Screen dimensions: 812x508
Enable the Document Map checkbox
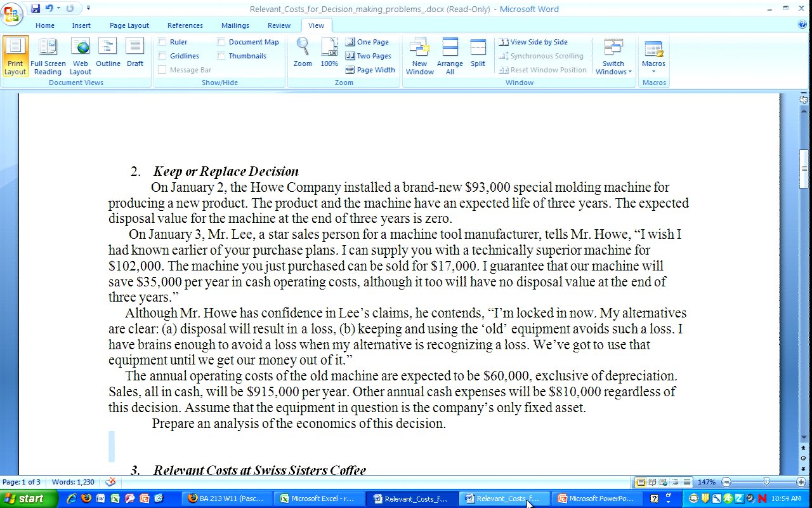(221, 42)
